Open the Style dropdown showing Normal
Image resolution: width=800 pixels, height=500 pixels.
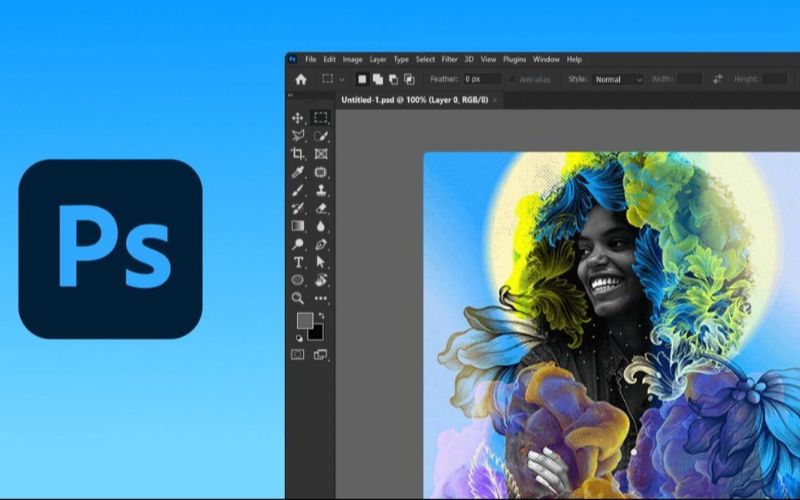618,80
